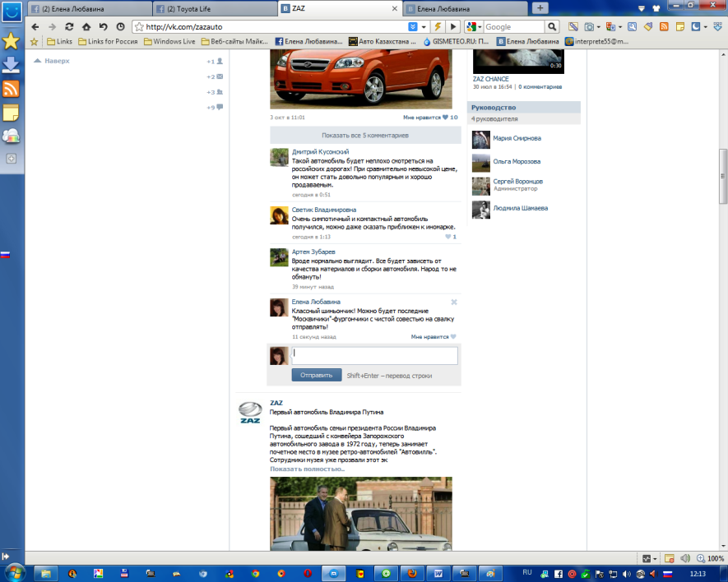Delete Елена Любавина's comment with the X
Image resolution: width=728 pixels, height=582 pixels.
tap(453, 303)
